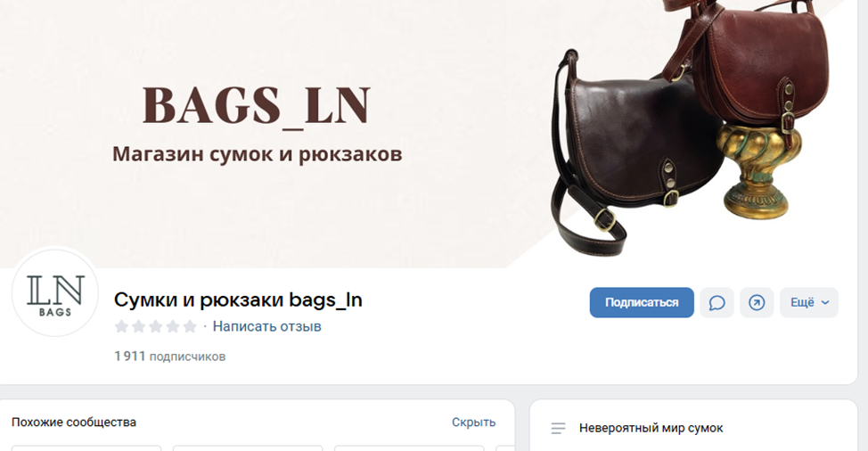Click the Похожие сообщества heading
The width and height of the screenshot is (868, 451).
tap(74, 422)
